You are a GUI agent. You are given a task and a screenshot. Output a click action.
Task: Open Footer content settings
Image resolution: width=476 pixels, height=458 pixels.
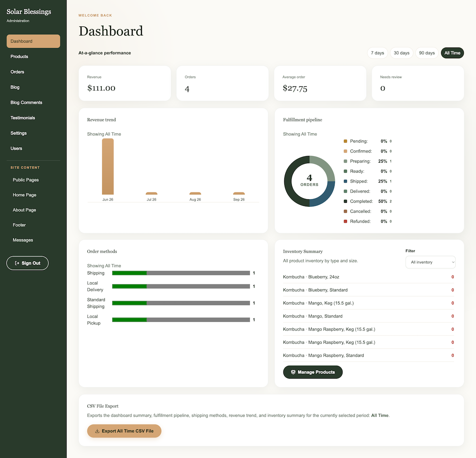tap(33, 225)
